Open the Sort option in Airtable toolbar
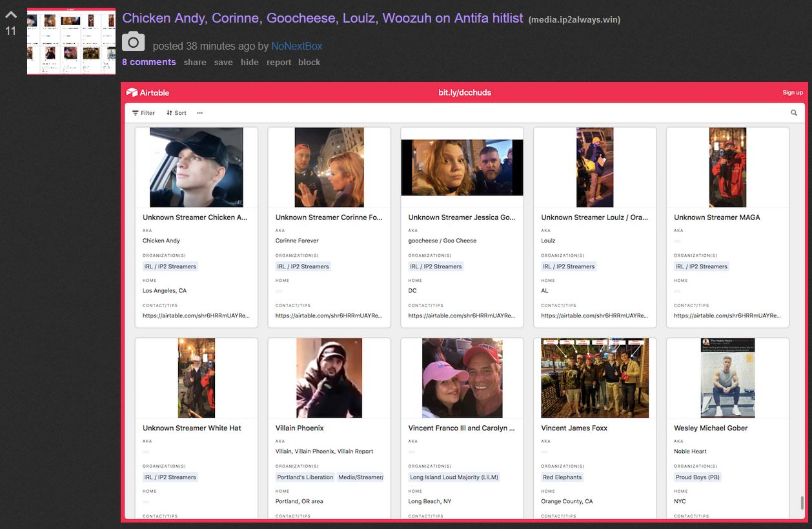The height and width of the screenshot is (529, 812). [x=176, y=113]
